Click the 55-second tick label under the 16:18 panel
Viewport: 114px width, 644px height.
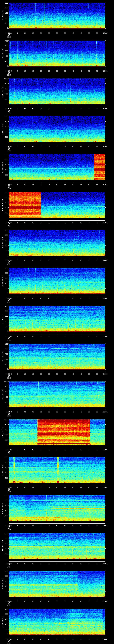(97, 184)
